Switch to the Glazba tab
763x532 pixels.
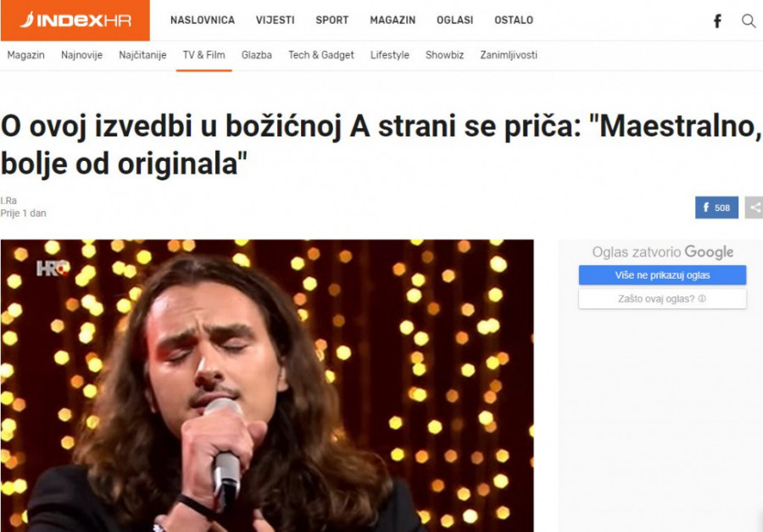coord(256,55)
